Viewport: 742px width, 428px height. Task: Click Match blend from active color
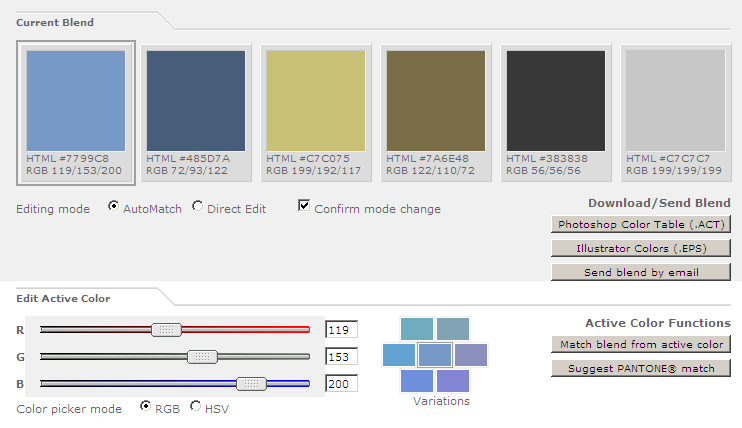coord(641,344)
